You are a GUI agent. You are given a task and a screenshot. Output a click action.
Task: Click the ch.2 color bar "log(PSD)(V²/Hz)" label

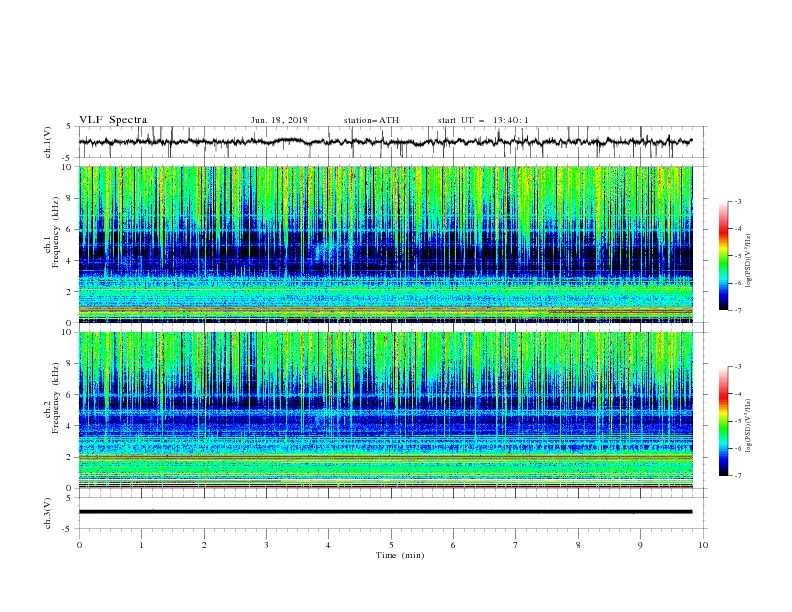pos(749,426)
